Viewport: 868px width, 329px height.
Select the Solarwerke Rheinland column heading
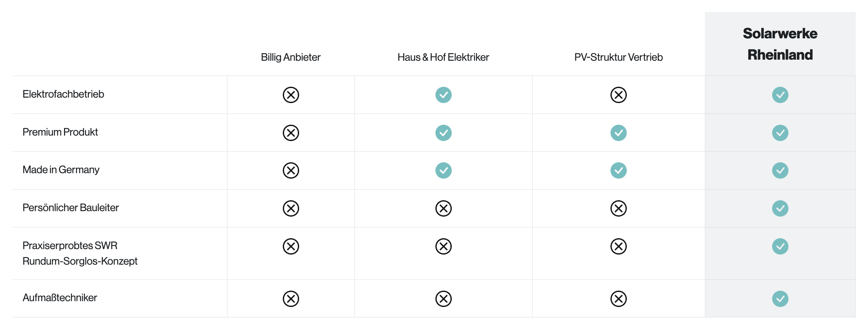(x=780, y=44)
